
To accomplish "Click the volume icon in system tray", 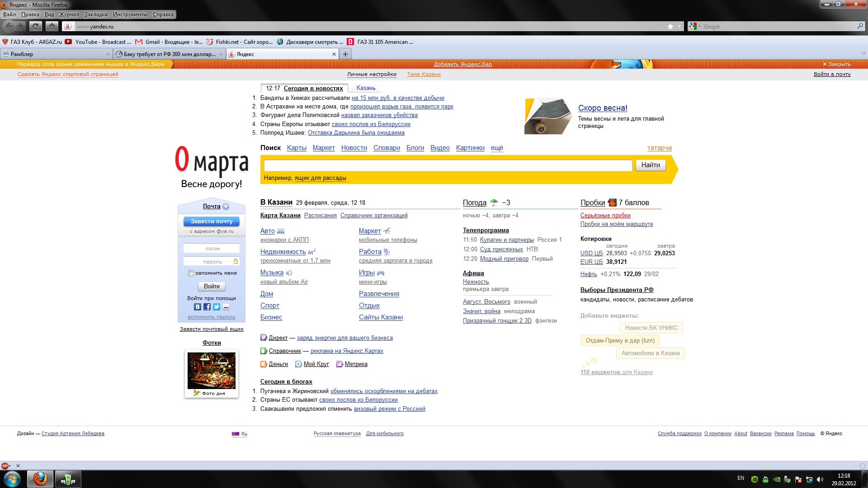I will click(x=820, y=479).
